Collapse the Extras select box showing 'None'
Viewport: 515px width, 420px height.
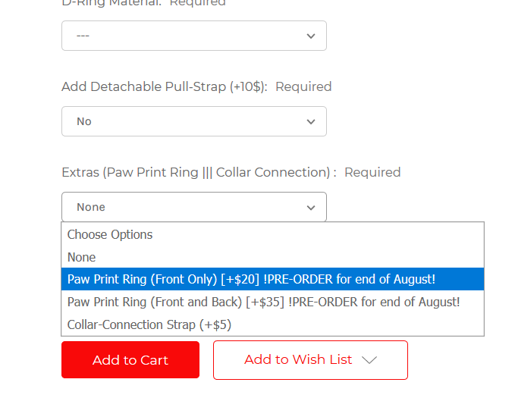(x=193, y=207)
